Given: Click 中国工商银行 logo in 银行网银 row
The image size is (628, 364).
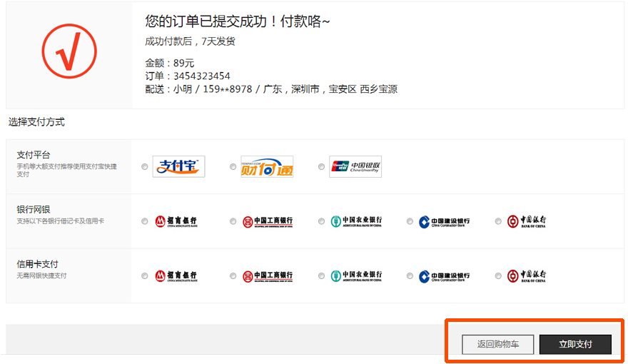Looking at the screenshot, I should tap(268, 221).
